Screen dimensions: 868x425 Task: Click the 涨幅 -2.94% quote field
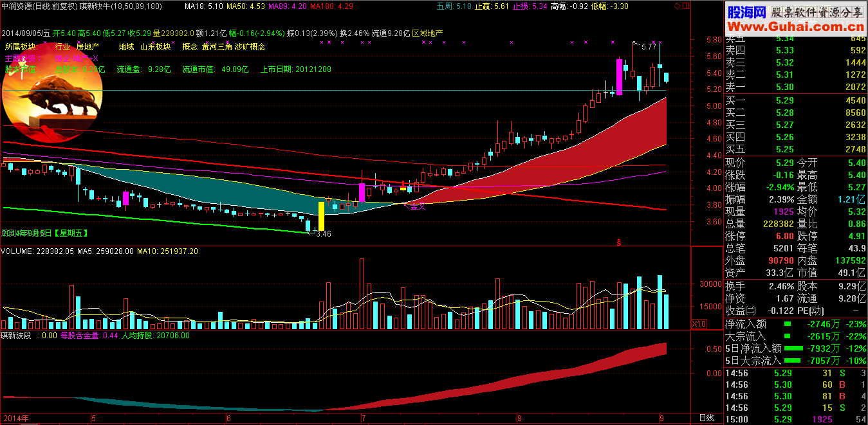coord(759,187)
